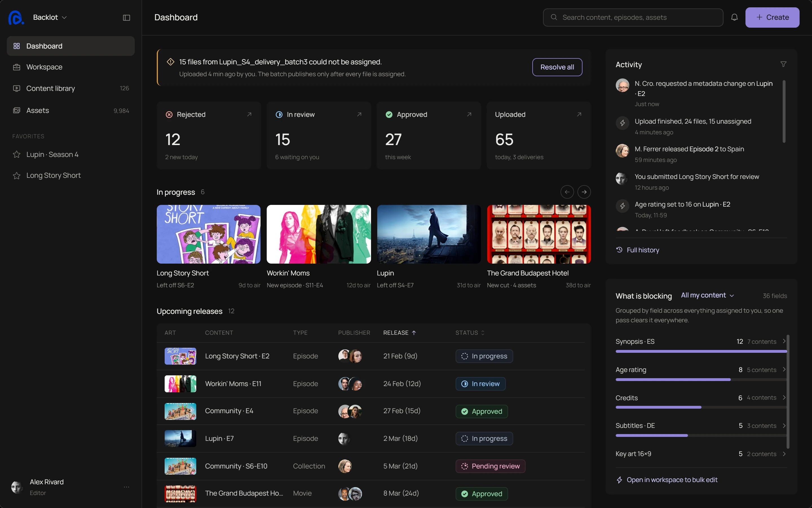
Task: Sort table by Status column
Action: 470,333
